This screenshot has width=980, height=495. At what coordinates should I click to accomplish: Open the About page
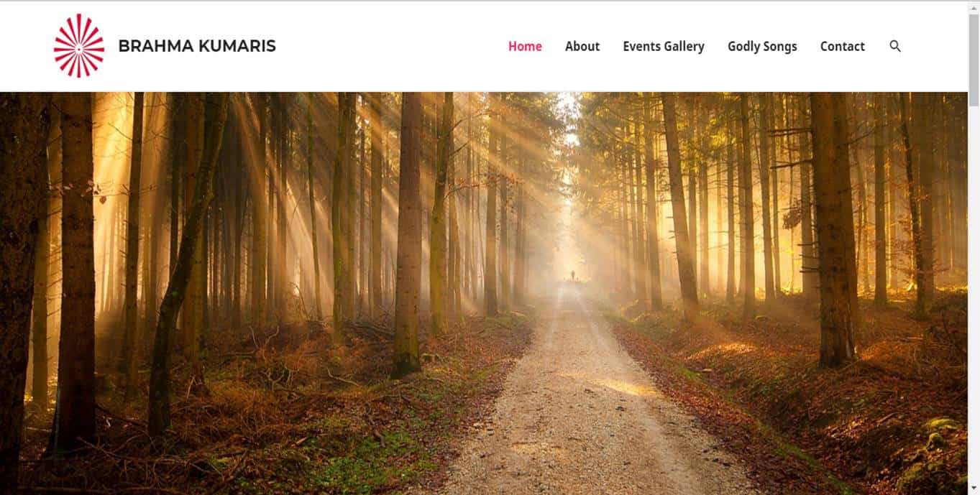pos(582,46)
